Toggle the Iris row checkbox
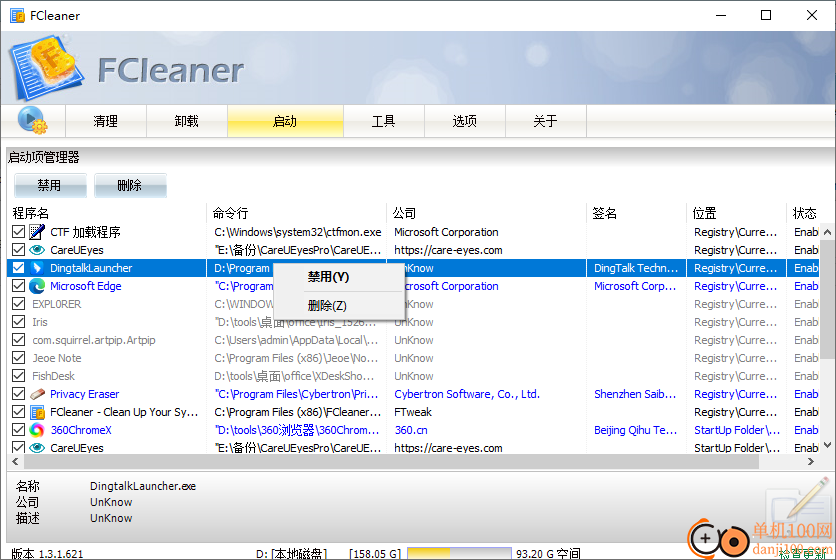 [x=18, y=322]
